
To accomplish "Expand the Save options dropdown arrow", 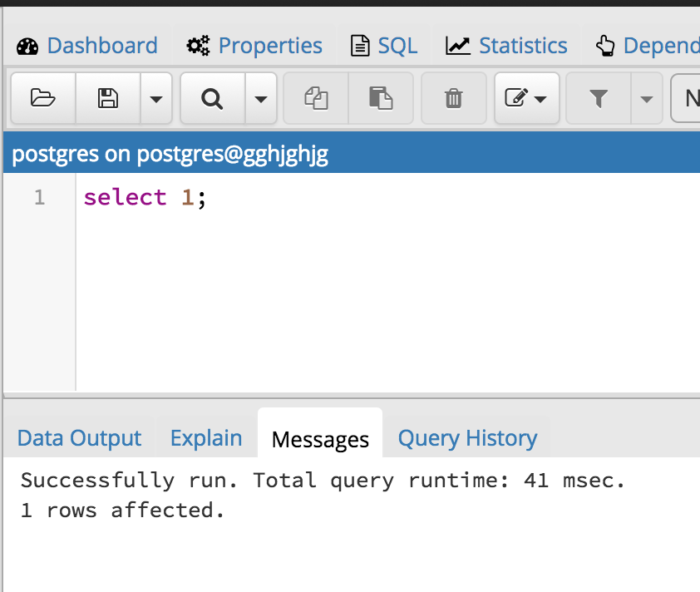I will [x=155, y=99].
